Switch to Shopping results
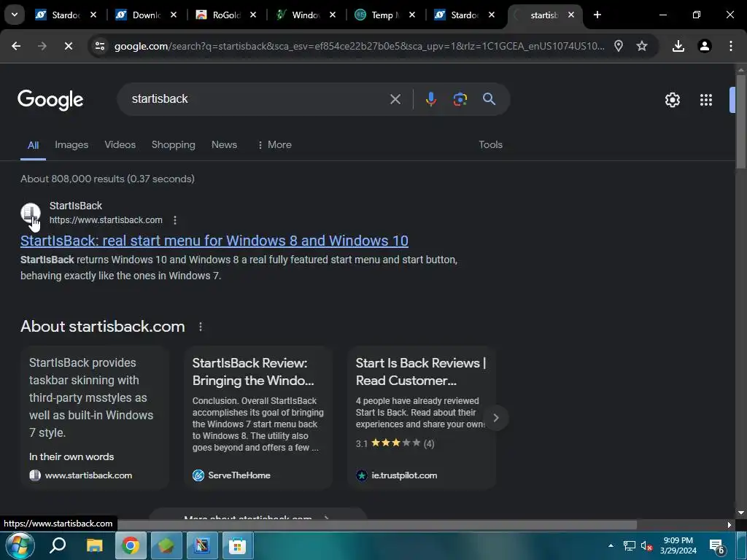Image resolution: width=747 pixels, height=560 pixels. point(174,145)
